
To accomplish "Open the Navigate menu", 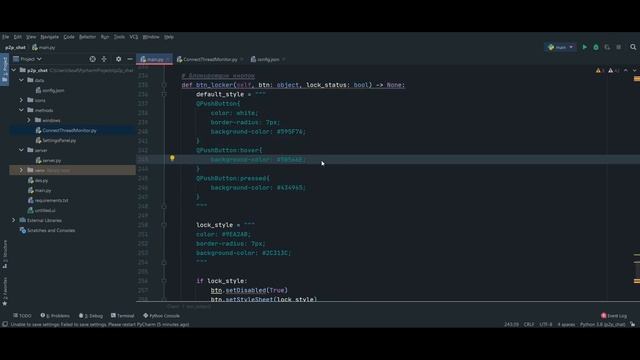I will point(49,37).
